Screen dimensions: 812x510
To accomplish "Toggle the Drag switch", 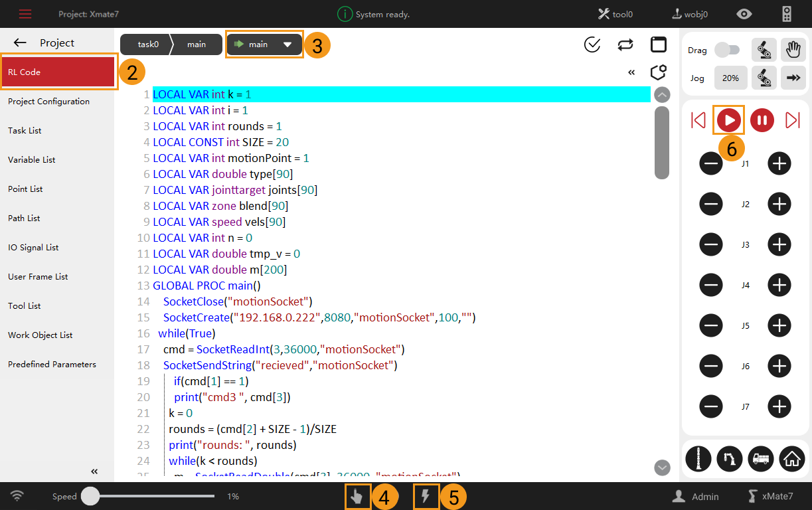I will pyautogui.click(x=727, y=50).
